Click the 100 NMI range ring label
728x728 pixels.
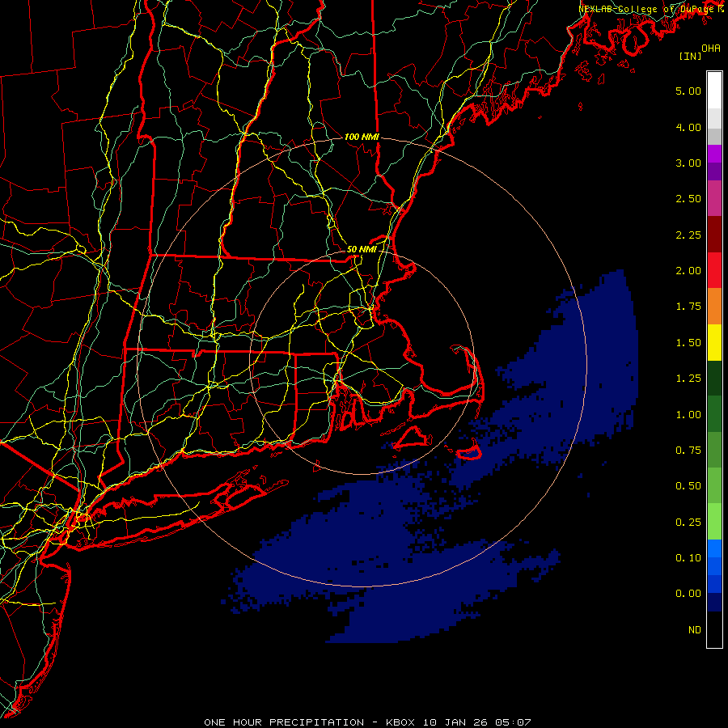(362, 137)
